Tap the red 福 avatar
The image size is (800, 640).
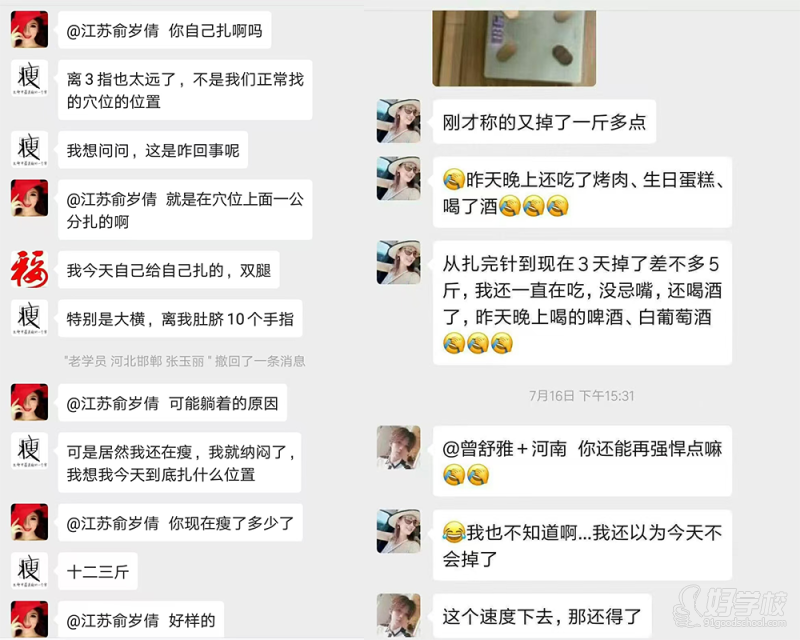click(30, 269)
